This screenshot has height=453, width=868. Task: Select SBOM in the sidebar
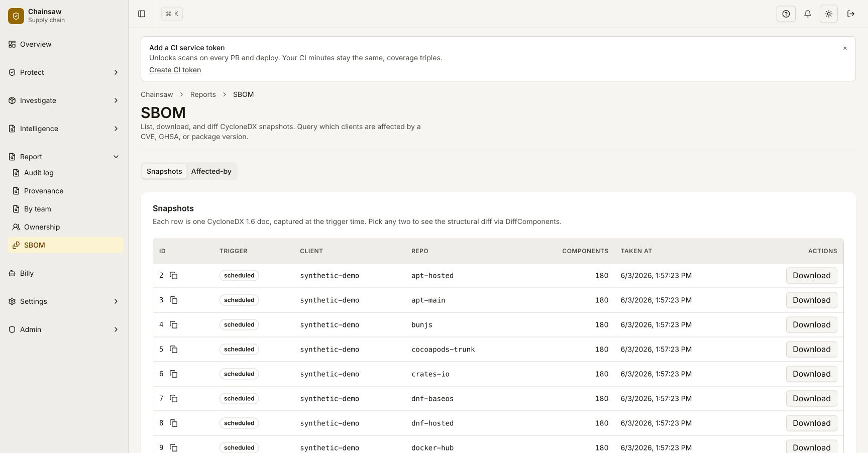[x=66, y=245]
